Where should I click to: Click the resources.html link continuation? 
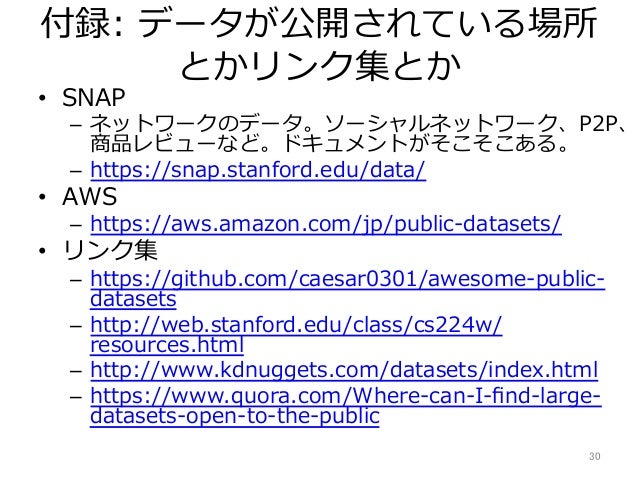pos(167,345)
